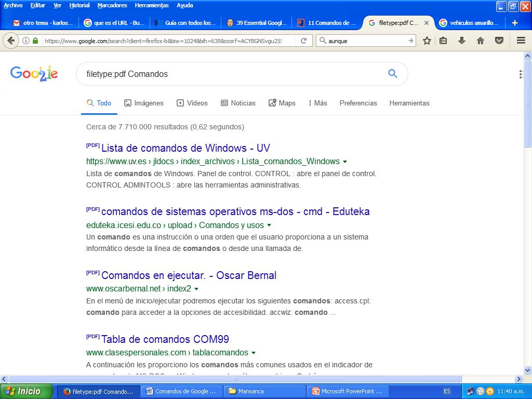Open the Editar menu
The image size is (532, 399).
pyautogui.click(x=37, y=5)
